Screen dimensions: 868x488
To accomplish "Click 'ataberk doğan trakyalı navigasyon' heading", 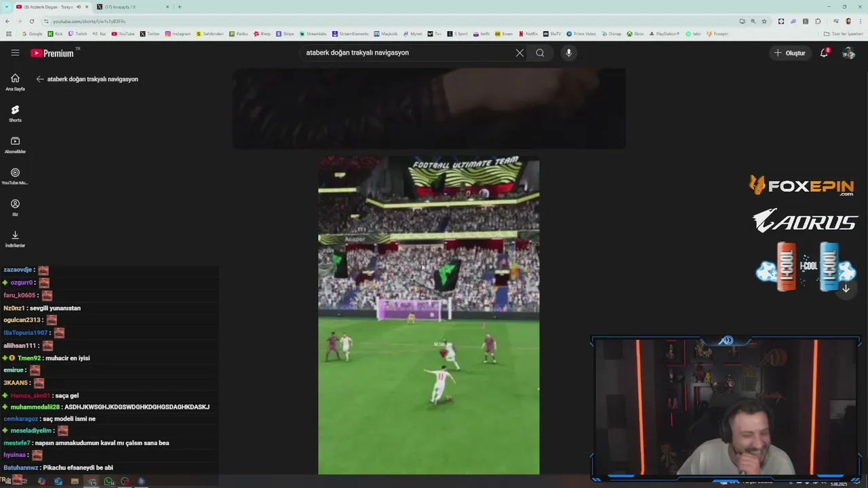I will 92,79.
